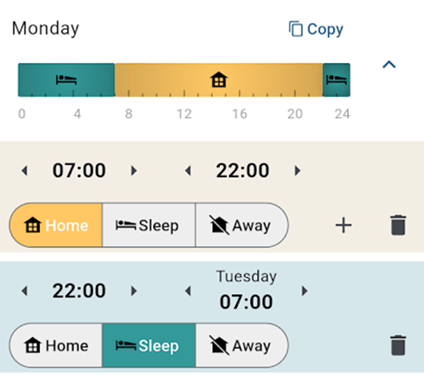Increase the Tuesday 07:00 end time
424x376 pixels.
coord(304,291)
